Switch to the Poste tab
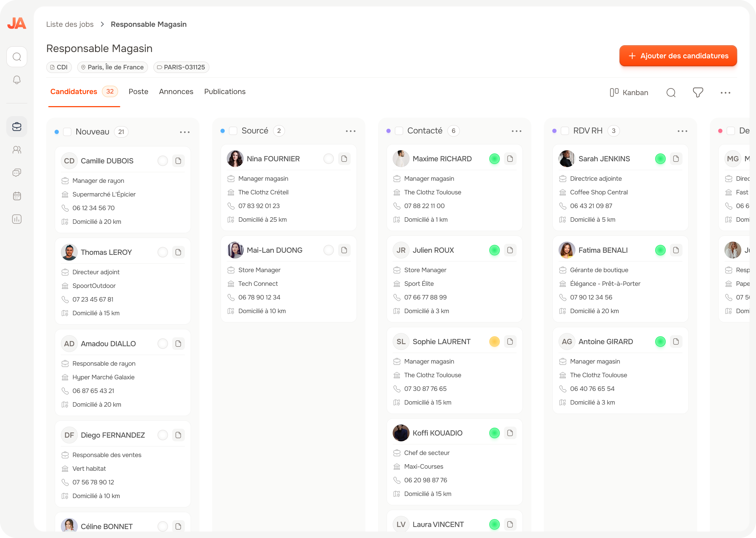This screenshot has height=538, width=756. click(138, 92)
